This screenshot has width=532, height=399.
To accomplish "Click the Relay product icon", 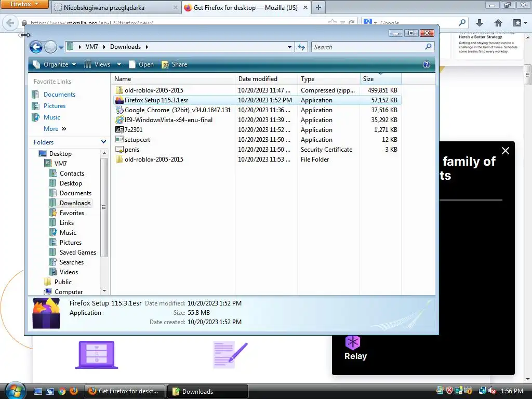I will coord(353,342).
